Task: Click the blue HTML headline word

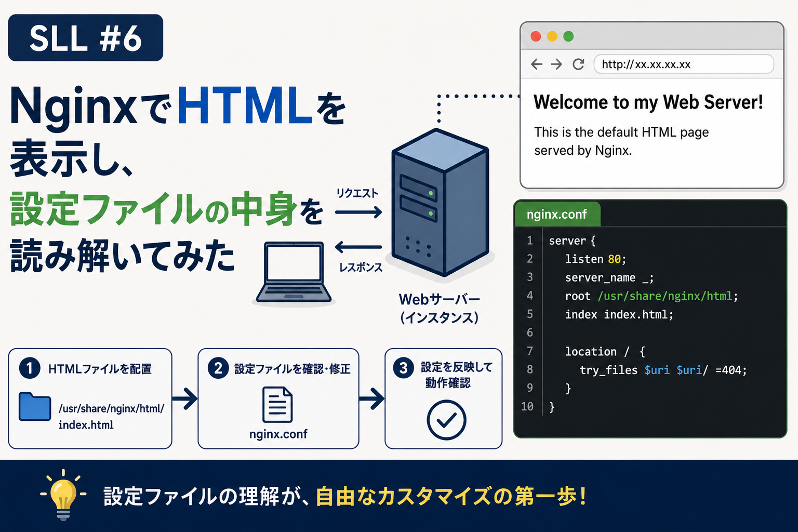Action: point(244,105)
